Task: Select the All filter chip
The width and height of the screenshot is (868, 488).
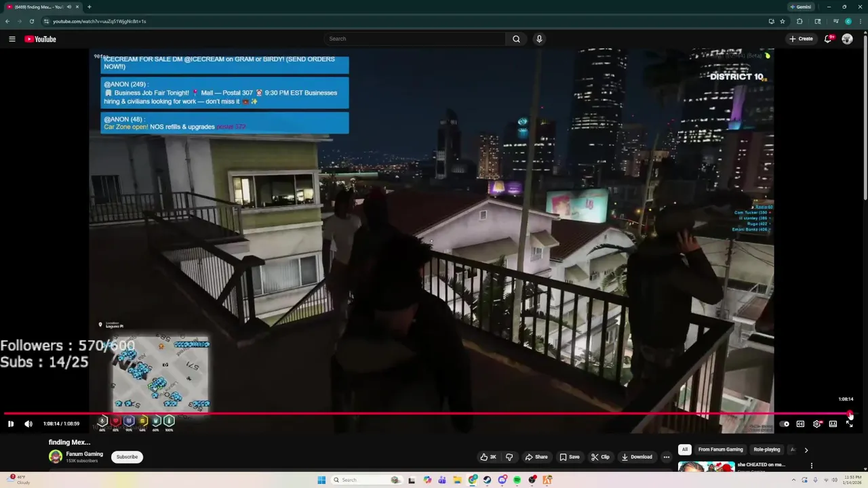Action: pos(685,449)
